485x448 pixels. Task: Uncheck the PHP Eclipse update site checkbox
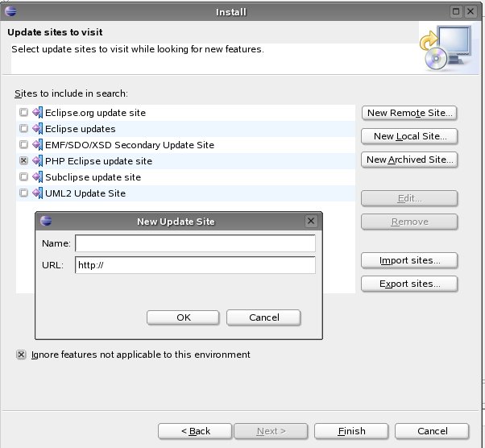[x=23, y=160]
